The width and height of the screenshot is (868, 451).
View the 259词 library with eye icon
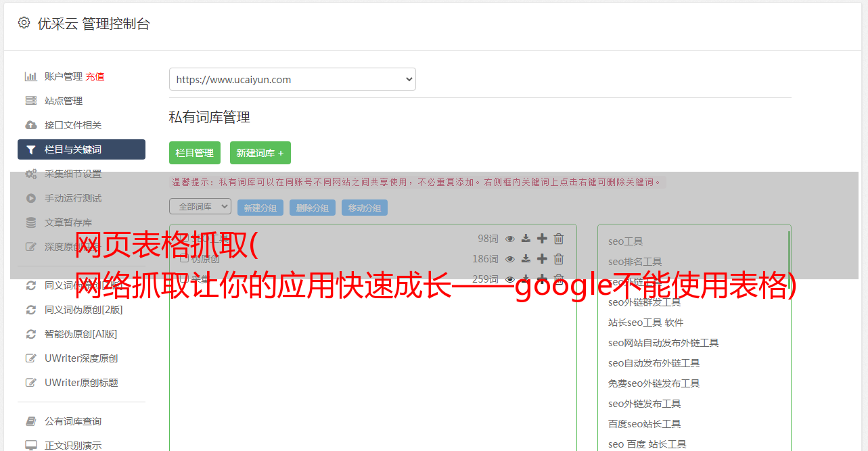510,279
